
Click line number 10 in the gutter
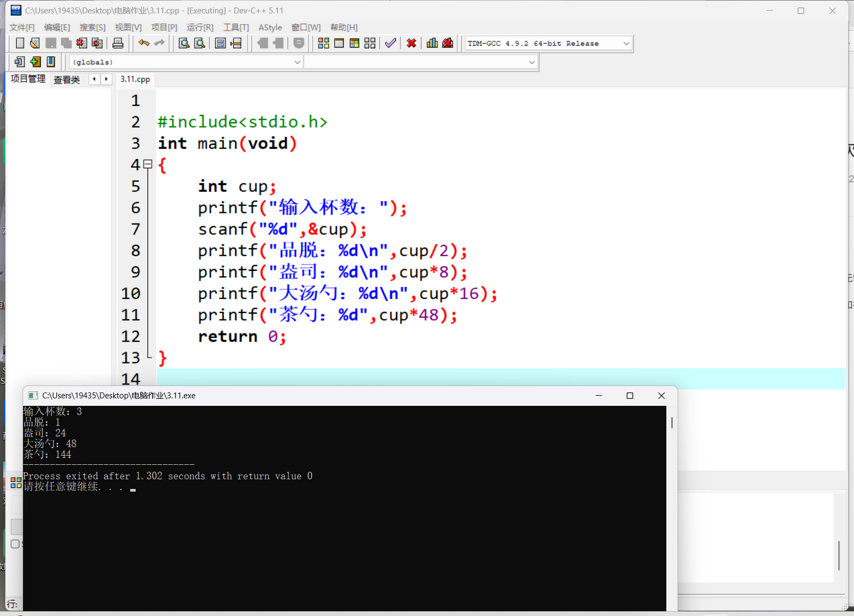pyautogui.click(x=130, y=293)
